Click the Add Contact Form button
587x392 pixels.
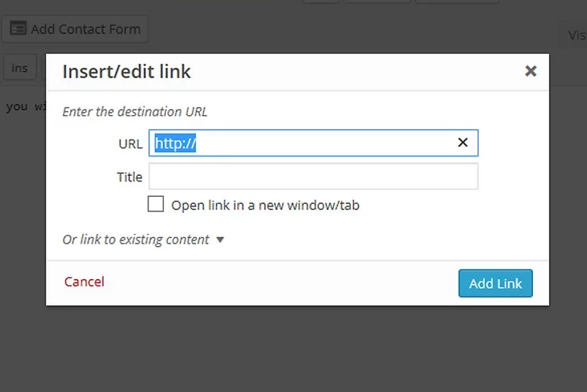point(74,29)
